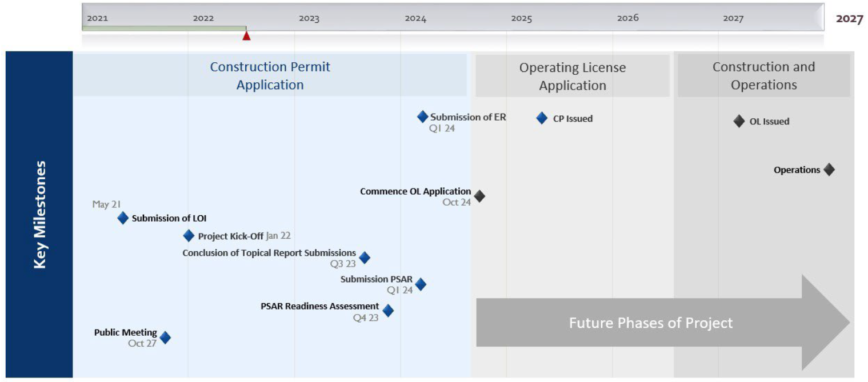Click the 2022 year label on timeline

coord(203,18)
